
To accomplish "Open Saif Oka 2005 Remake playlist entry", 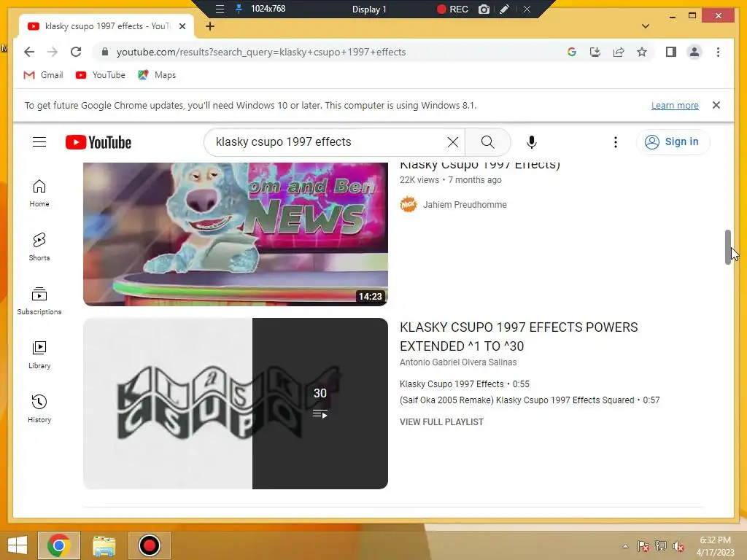I will click(x=530, y=400).
